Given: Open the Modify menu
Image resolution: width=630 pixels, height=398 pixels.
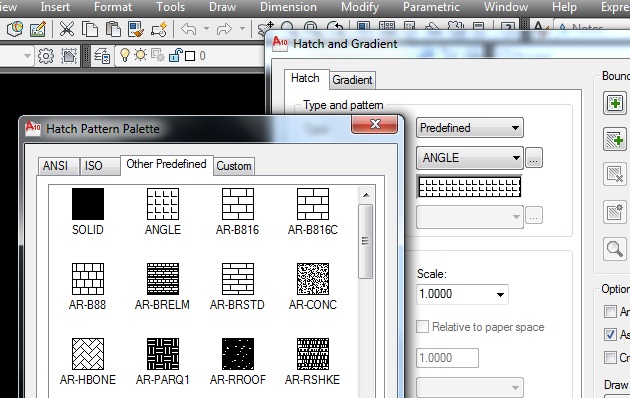Looking at the screenshot, I should (360, 7).
